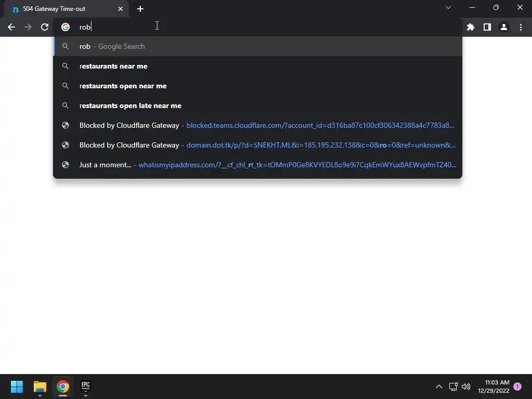
Task: Minimize the Chrome window
Action: (472, 7)
